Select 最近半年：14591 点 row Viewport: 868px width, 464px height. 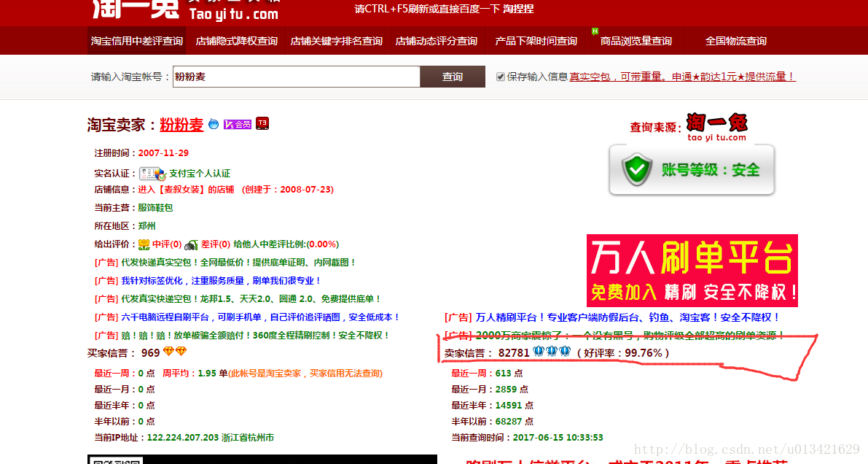[492, 406]
